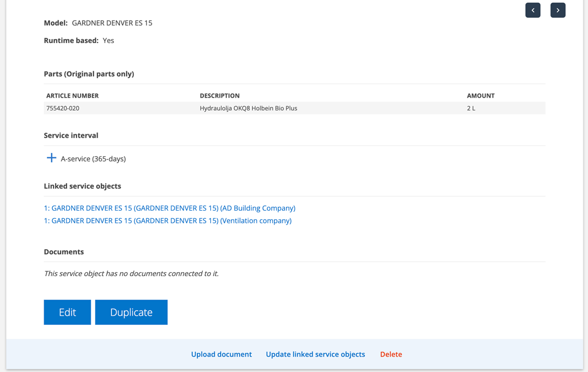Click the Edit button
Viewport: 588px width, 372px height.
68,312
